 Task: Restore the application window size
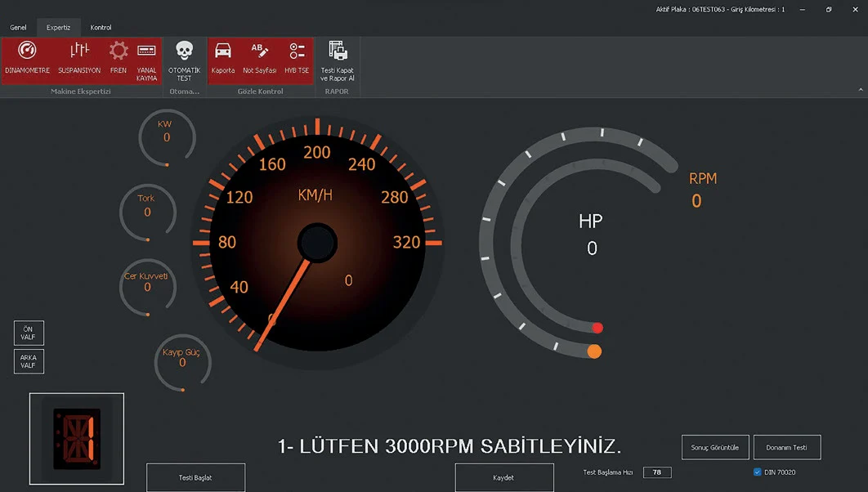coord(829,10)
